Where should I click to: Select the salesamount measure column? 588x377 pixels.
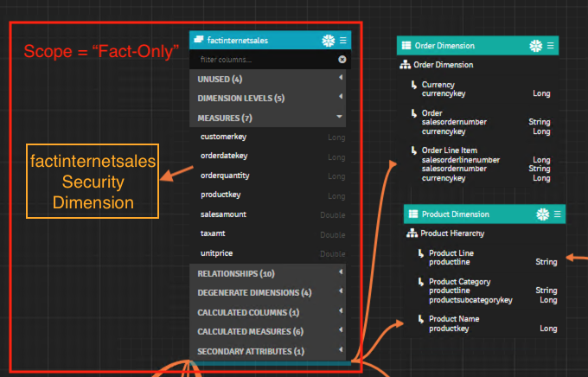coord(223,214)
